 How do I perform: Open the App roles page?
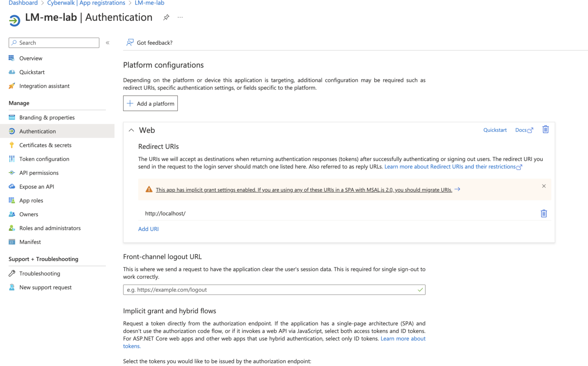31,200
